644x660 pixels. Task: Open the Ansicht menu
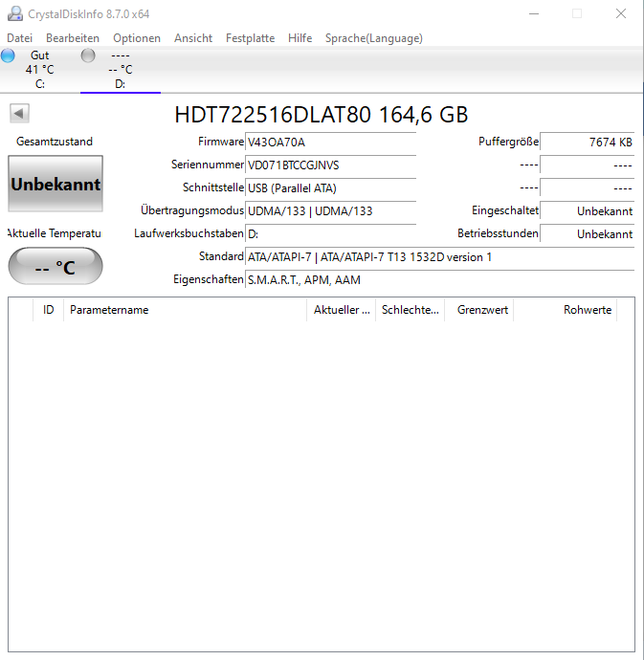(193, 38)
